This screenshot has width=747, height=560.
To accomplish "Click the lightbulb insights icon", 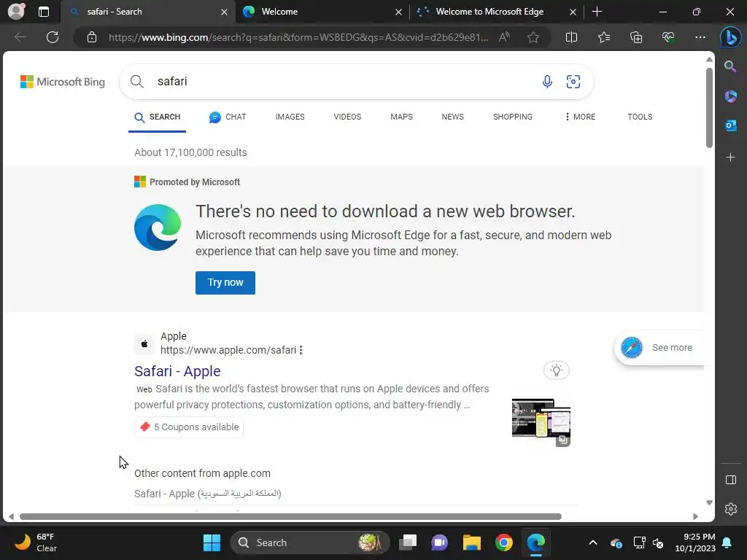I will pos(556,370).
